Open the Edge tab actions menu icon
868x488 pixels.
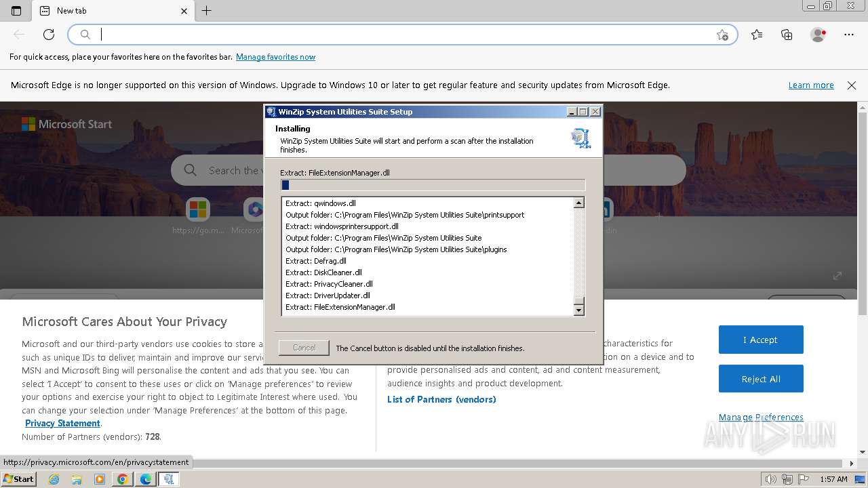tap(16, 11)
